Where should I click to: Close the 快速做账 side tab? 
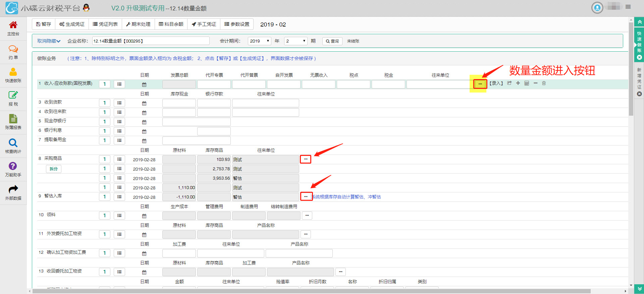tap(639, 57)
